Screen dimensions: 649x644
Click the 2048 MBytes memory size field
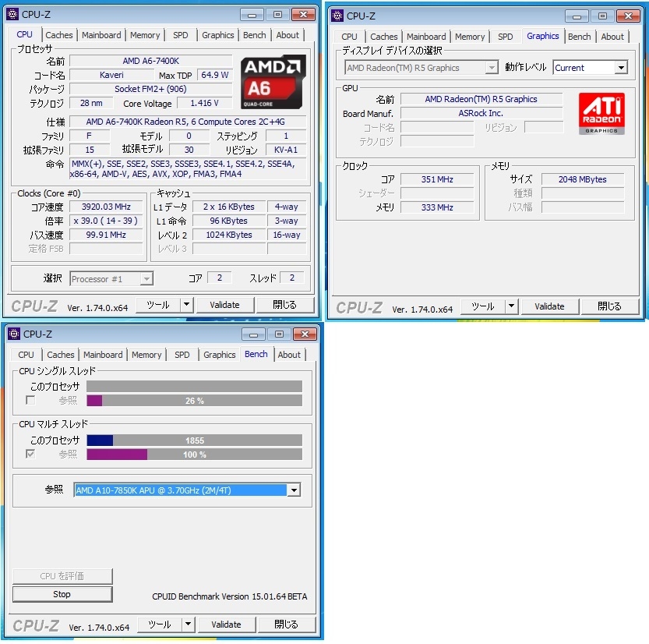click(x=582, y=179)
